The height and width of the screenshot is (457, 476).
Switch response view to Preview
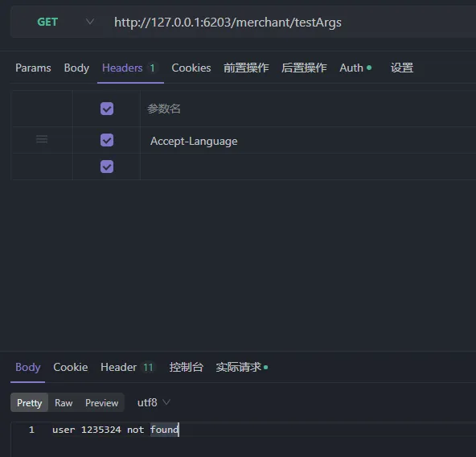(x=101, y=402)
